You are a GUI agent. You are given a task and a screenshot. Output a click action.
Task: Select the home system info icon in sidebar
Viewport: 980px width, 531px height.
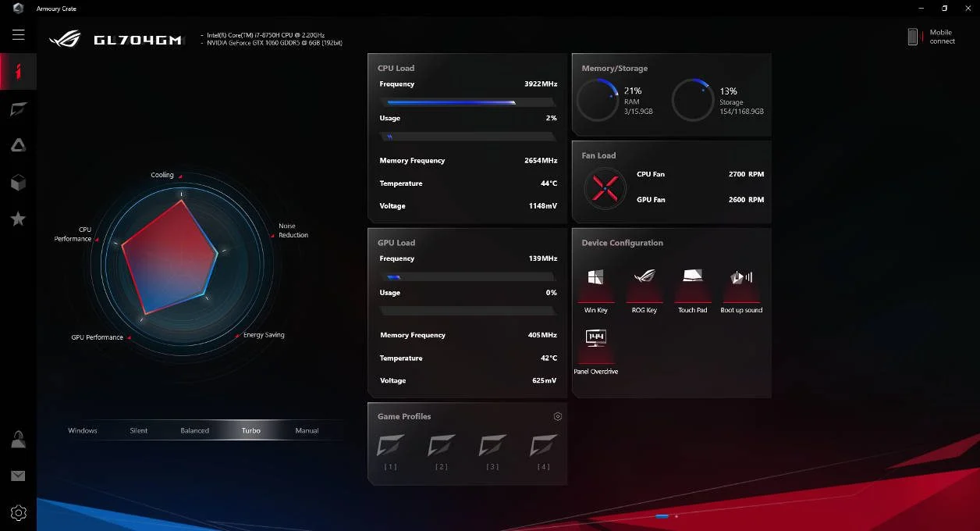pyautogui.click(x=18, y=71)
